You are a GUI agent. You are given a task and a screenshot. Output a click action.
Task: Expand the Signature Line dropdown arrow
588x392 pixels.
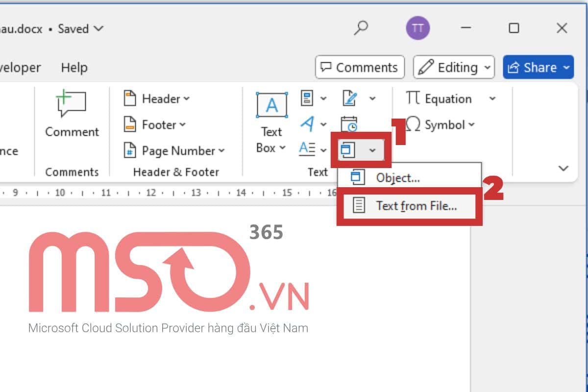(372, 98)
